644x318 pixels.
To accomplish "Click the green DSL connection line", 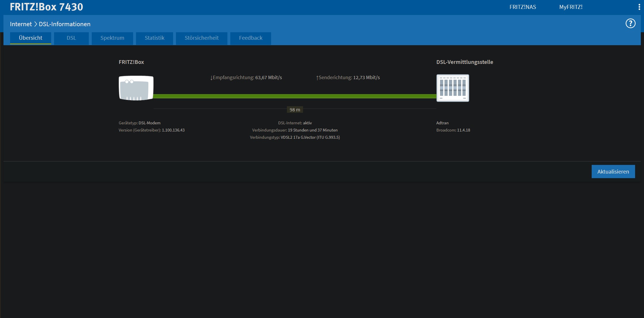I will (x=295, y=96).
